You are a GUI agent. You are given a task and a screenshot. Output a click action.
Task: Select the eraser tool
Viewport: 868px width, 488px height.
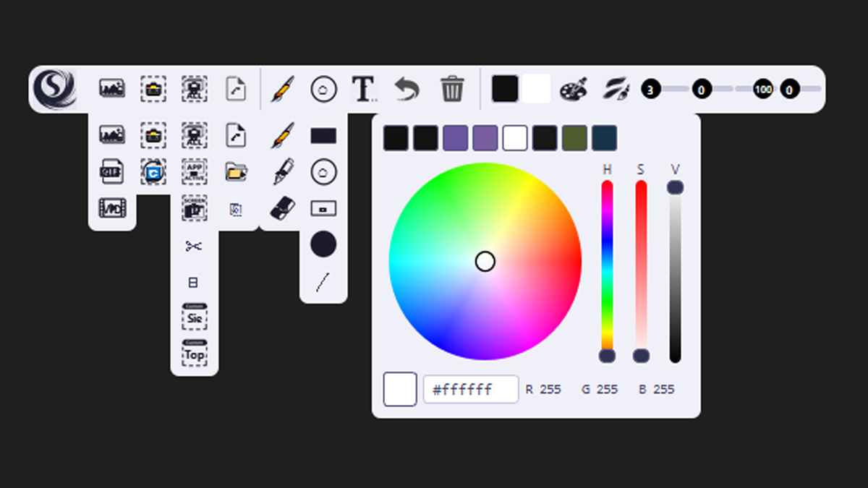[282, 208]
